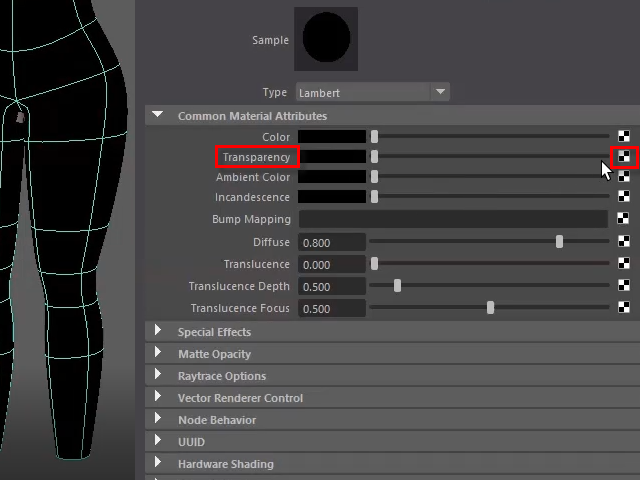Click the Incandescence map checker icon
Image resolution: width=640 pixels, height=480 pixels.
623,197
